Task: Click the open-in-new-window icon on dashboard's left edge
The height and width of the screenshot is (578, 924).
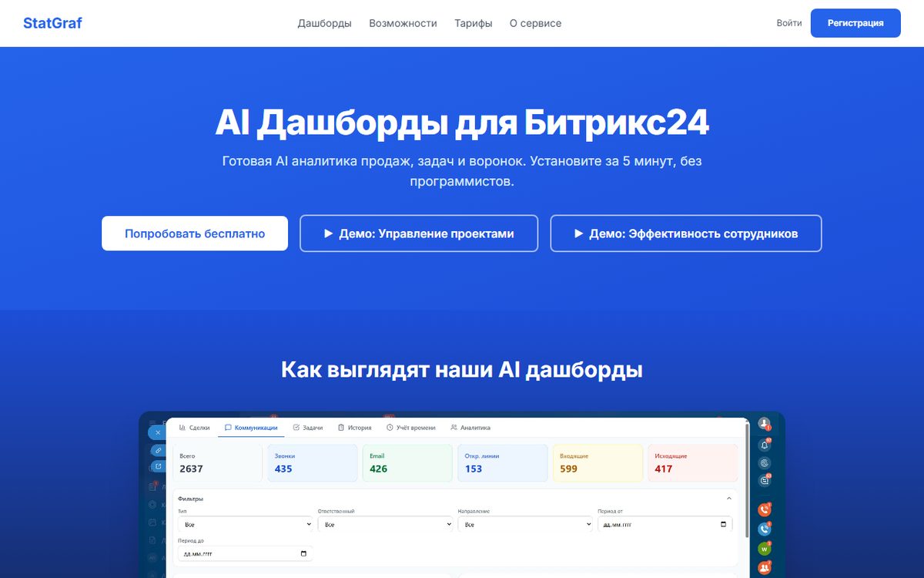Action: tap(157, 466)
